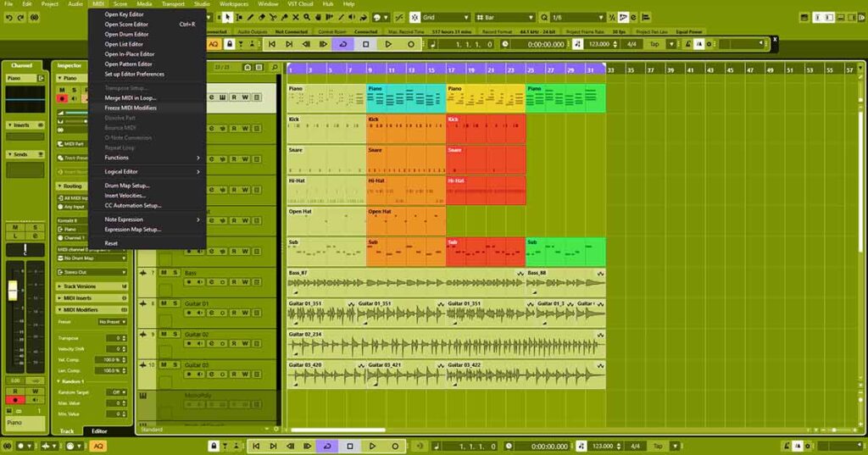Collapse the MIDI Modifiers section
Viewport: 868px width, 455px height.
[x=92, y=310]
